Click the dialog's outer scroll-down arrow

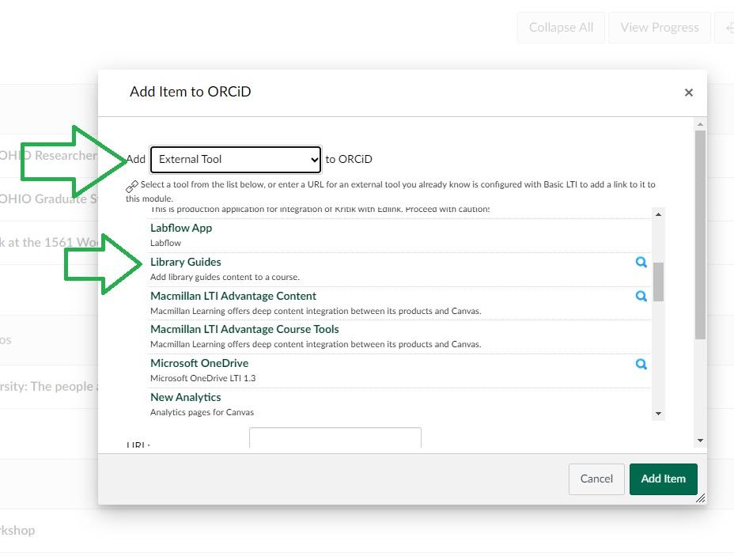tap(700, 441)
